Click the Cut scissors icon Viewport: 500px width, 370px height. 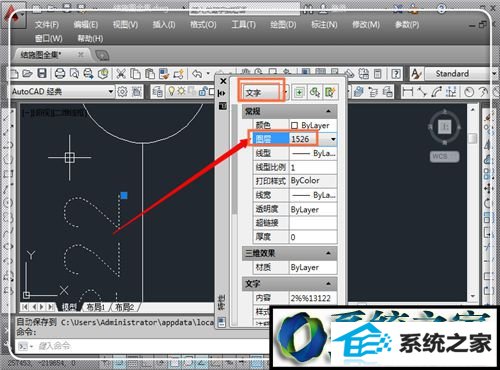[x=121, y=74]
